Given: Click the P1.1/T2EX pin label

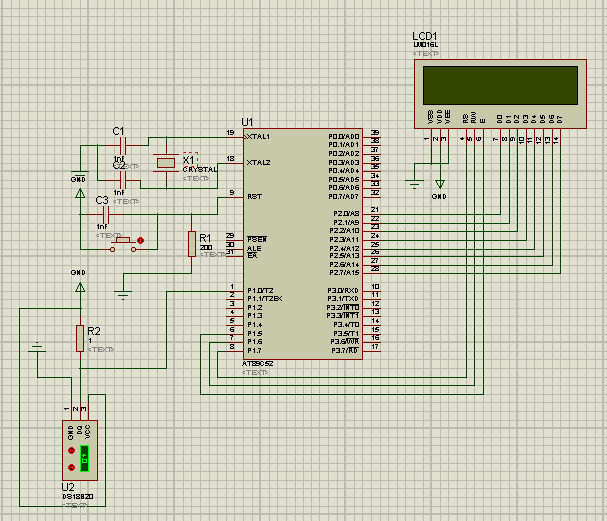Looking at the screenshot, I should tap(265, 299).
